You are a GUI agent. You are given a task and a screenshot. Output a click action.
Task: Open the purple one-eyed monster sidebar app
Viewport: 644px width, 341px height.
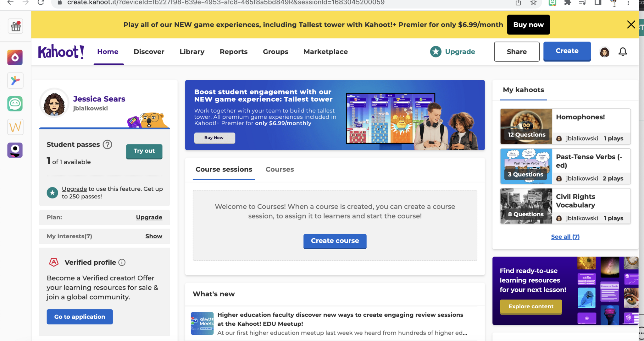tap(15, 150)
